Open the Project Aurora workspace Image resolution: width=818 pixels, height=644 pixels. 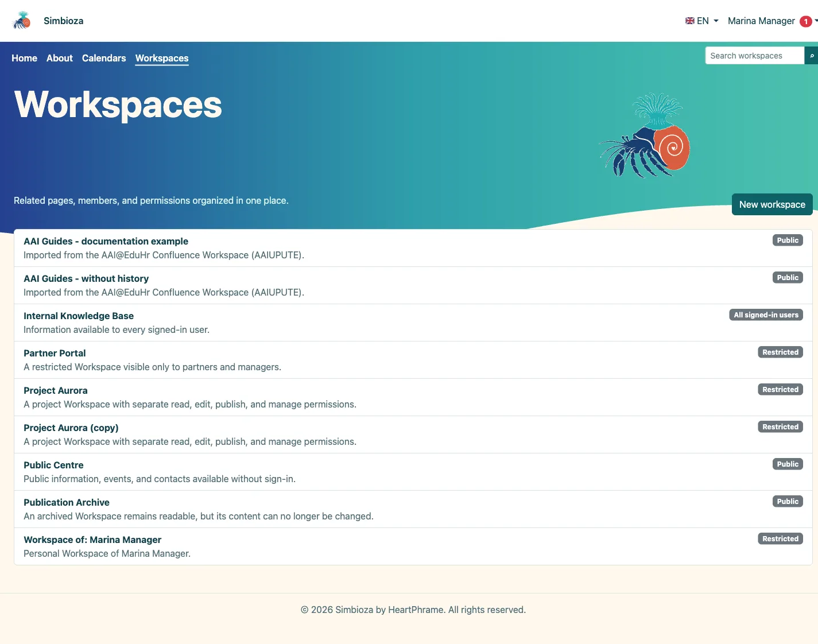click(x=56, y=390)
